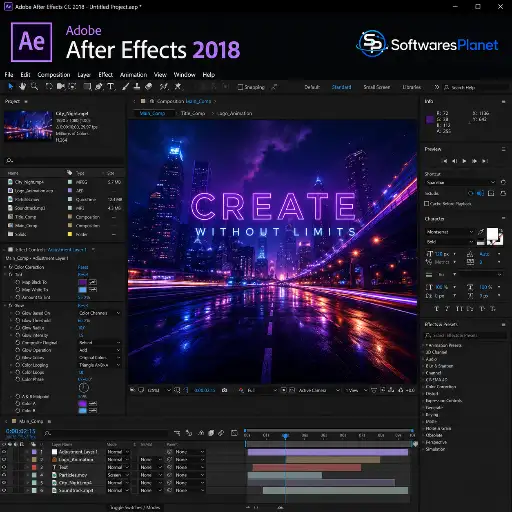Image resolution: width=512 pixels, height=512 pixels.
Task: Play the preview
Action: point(464,161)
